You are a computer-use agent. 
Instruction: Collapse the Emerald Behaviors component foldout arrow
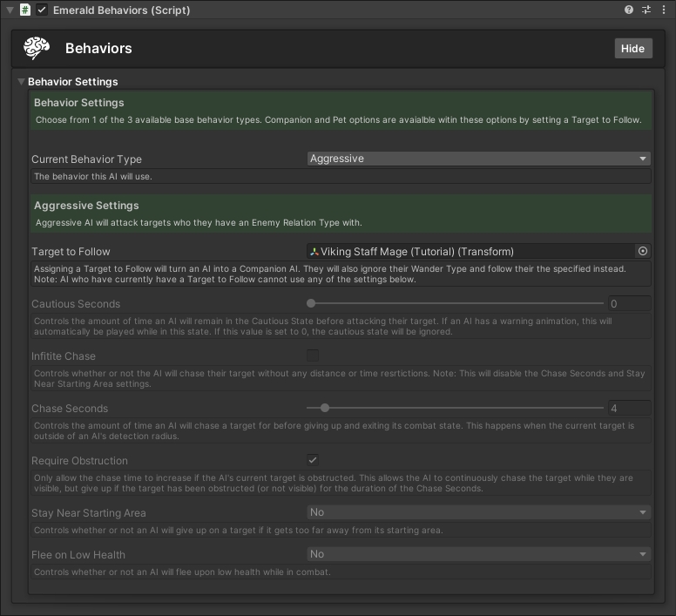point(9,10)
